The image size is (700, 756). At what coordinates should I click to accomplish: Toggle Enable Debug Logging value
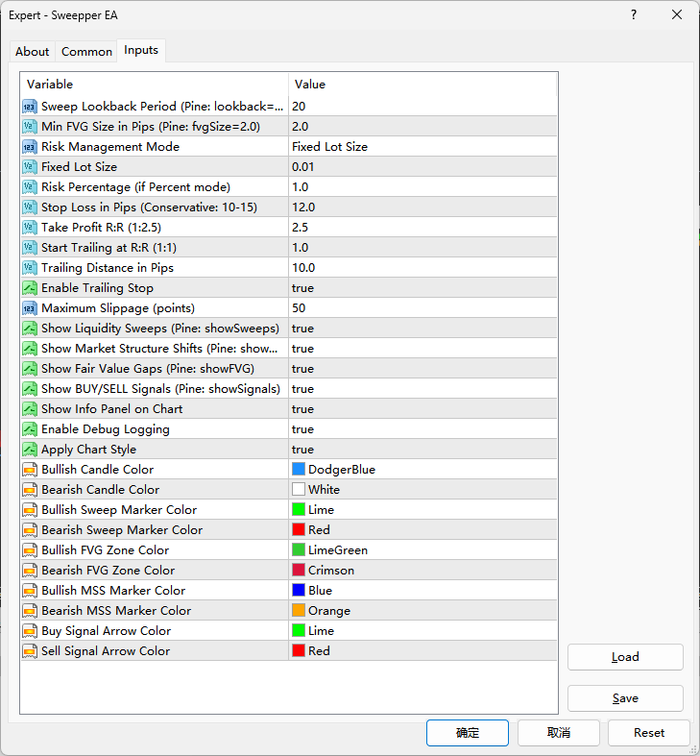(x=422, y=429)
